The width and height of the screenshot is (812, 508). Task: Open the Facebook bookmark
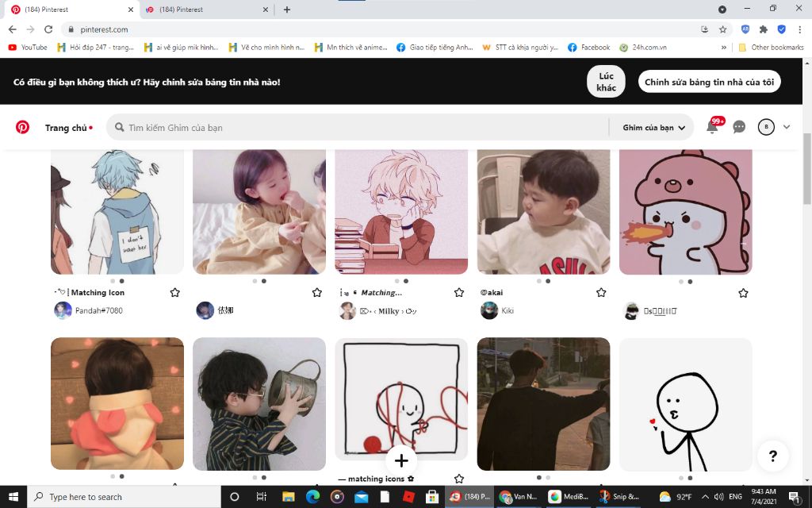coord(589,47)
